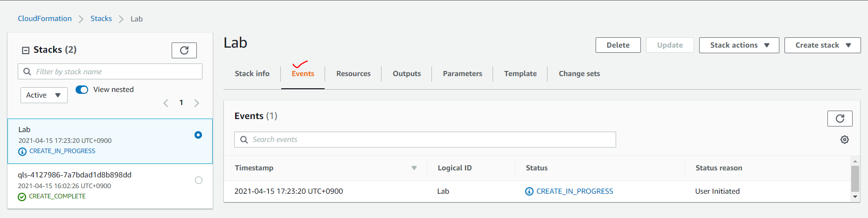
Task: Click the Status reason column header
Action: pyautogui.click(x=719, y=168)
